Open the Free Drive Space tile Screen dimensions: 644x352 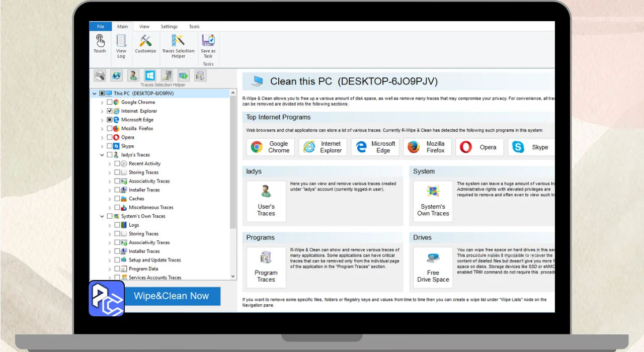(433, 267)
